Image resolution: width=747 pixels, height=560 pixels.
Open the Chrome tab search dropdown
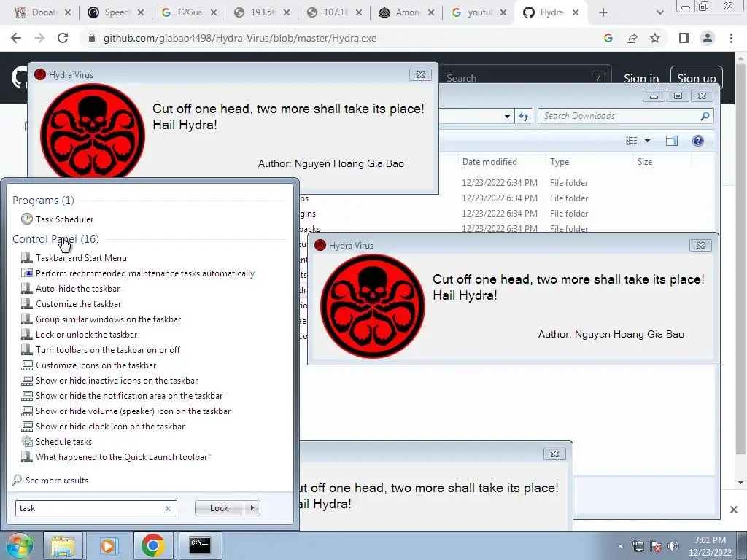click(659, 13)
